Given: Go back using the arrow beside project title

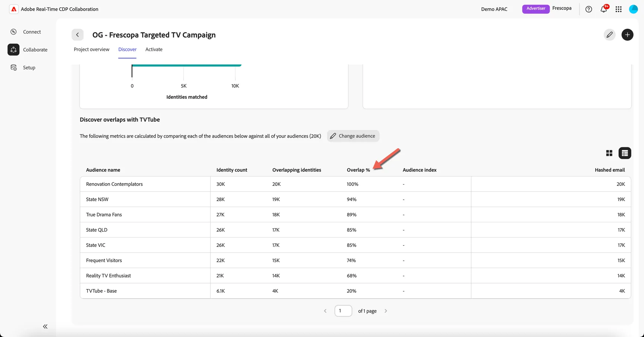Looking at the screenshot, I should (78, 35).
